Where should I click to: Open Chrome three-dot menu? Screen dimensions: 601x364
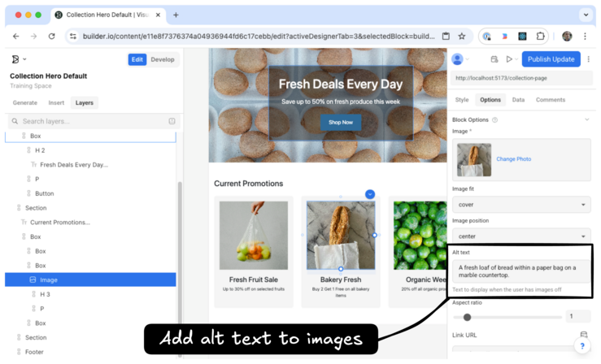click(x=585, y=37)
